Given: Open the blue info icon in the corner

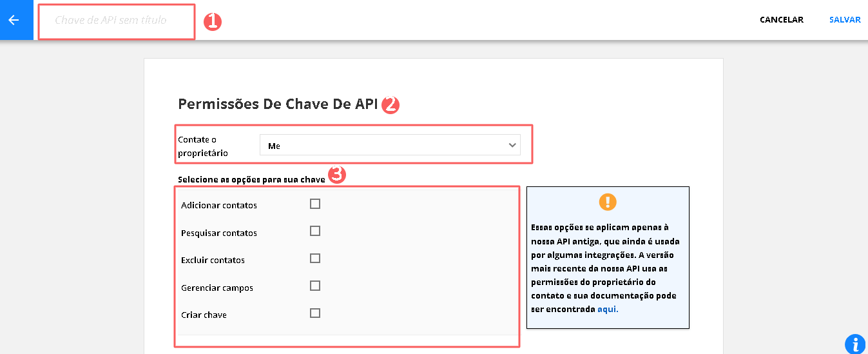Looking at the screenshot, I should pos(854,344).
